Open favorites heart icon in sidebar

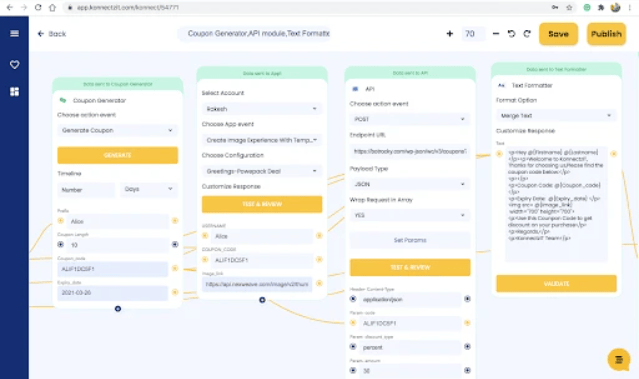pyautogui.click(x=14, y=64)
